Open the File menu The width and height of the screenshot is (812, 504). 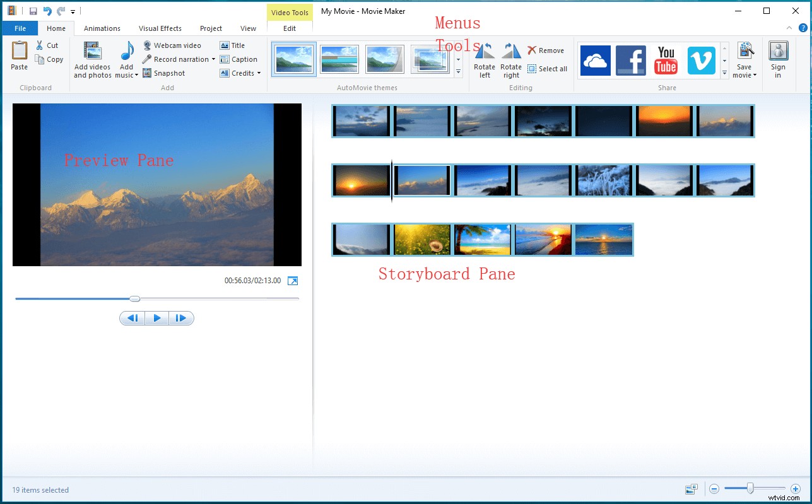20,28
